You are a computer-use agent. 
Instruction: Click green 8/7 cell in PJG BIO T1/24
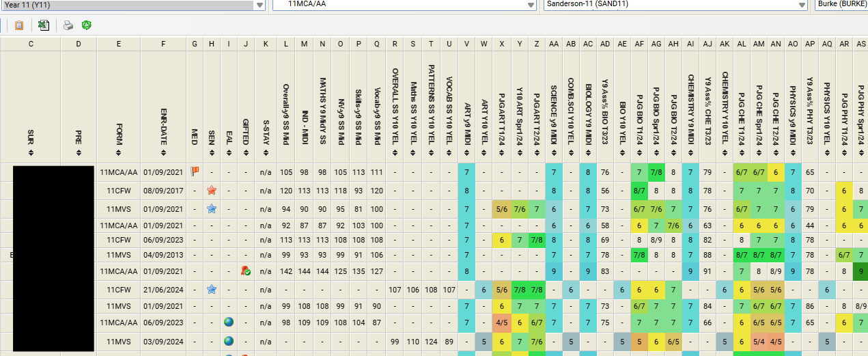[639, 190]
